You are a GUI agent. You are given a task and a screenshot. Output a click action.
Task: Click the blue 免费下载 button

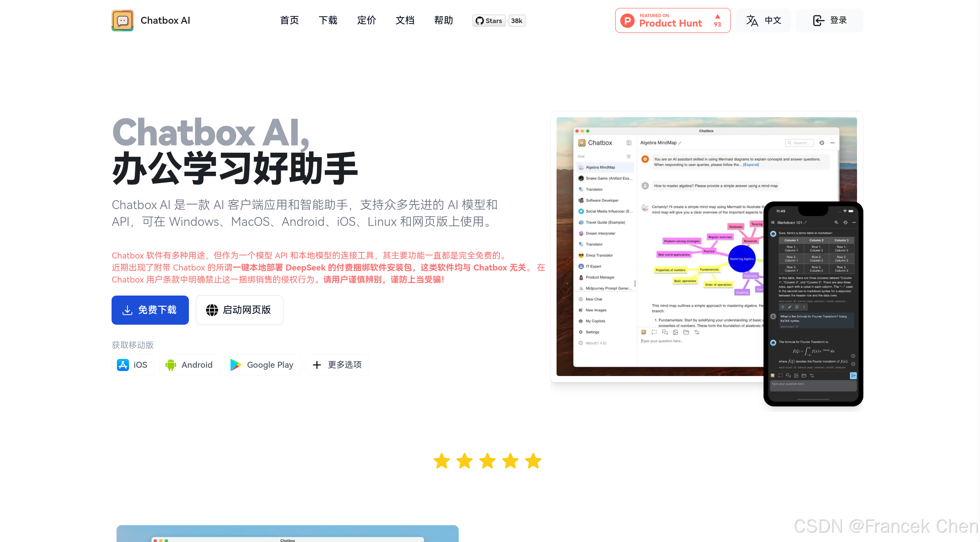pyautogui.click(x=150, y=310)
